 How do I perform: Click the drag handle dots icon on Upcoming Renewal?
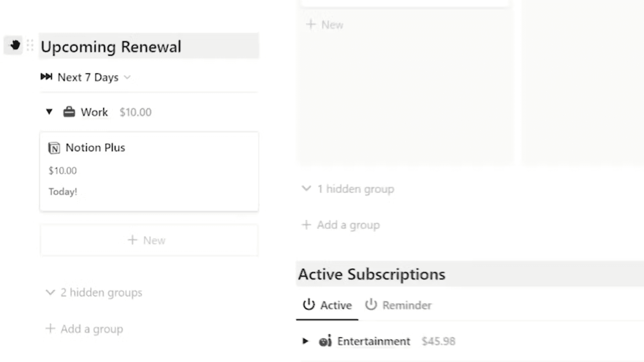(x=30, y=46)
